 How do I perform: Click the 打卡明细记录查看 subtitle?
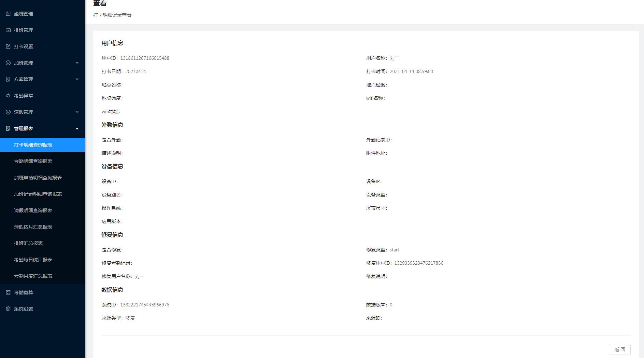112,15
